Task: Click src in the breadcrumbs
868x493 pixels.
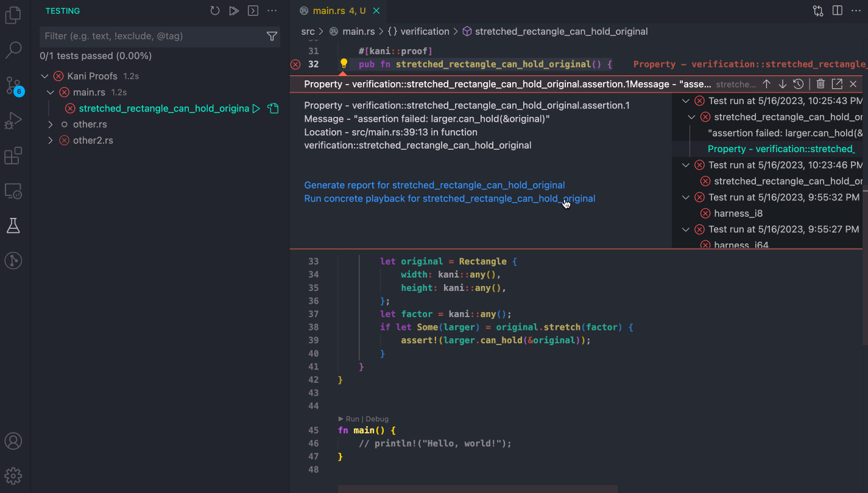Action: click(x=308, y=32)
